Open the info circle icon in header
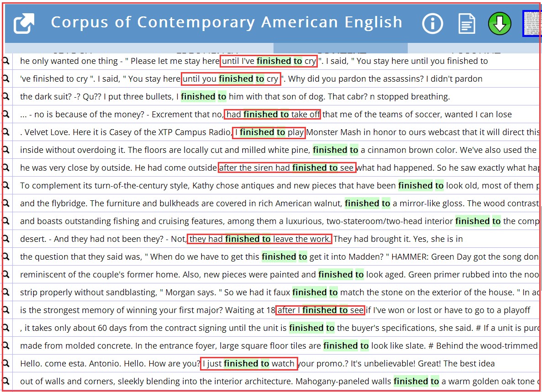The height and width of the screenshot is (392, 542). pos(432,23)
